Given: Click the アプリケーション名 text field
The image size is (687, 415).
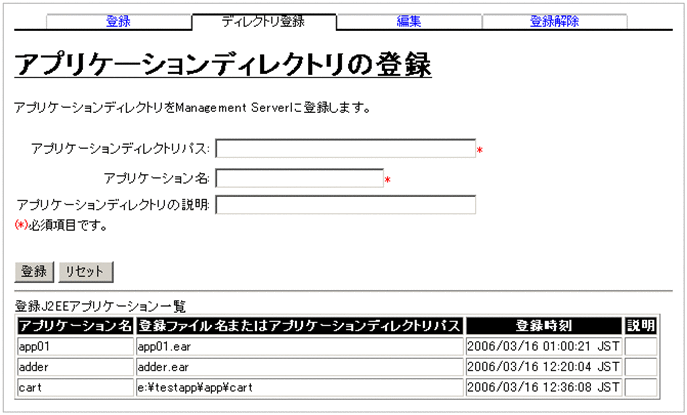Looking at the screenshot, I should pos(299,178).
